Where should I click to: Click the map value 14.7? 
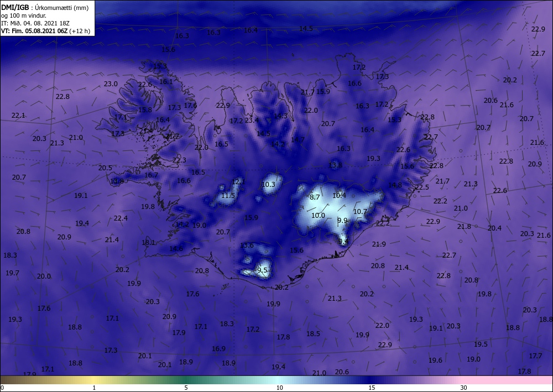point(298,139)
